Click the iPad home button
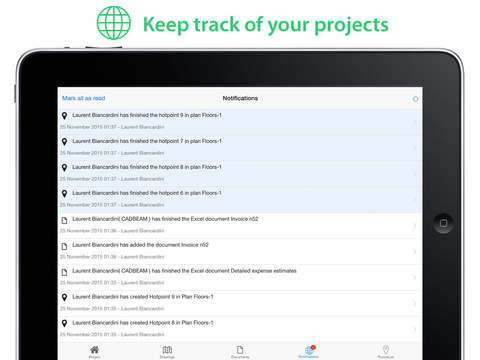480x360 pixels. pyautogui.click(x=443, y=223)
